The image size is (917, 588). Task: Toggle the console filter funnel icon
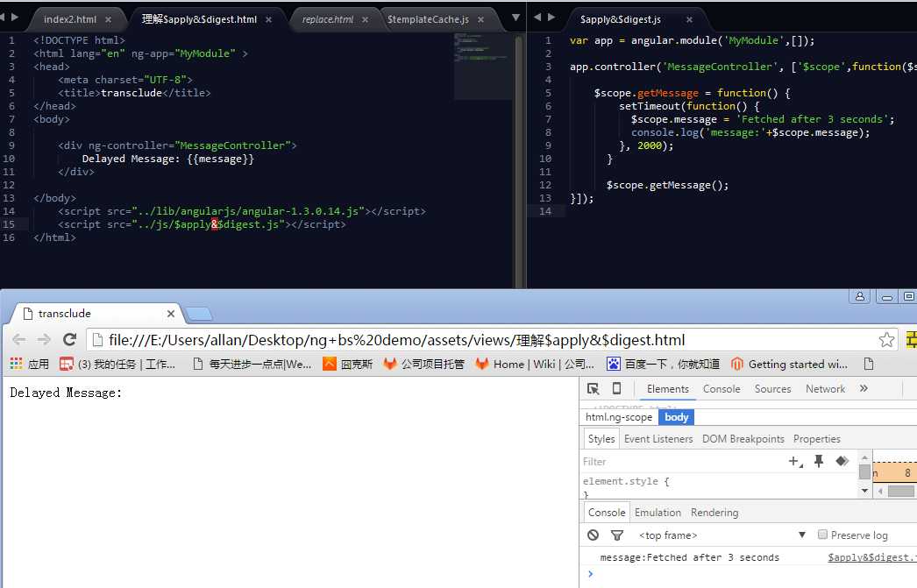(x=617, y=535)
